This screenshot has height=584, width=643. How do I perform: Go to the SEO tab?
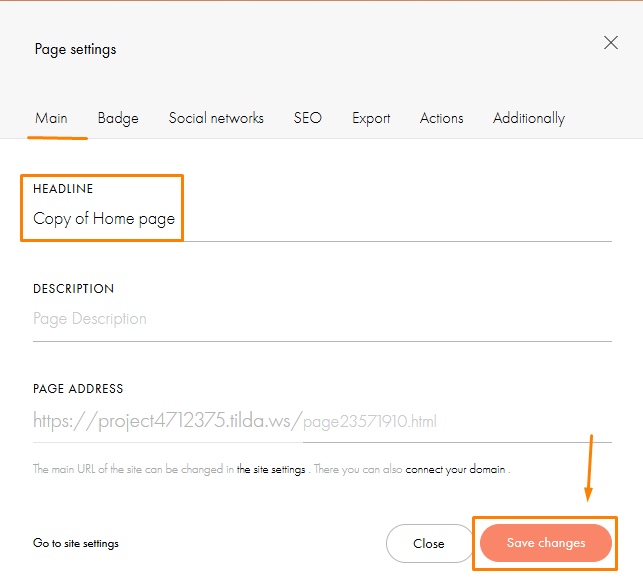tap(308, 118)
